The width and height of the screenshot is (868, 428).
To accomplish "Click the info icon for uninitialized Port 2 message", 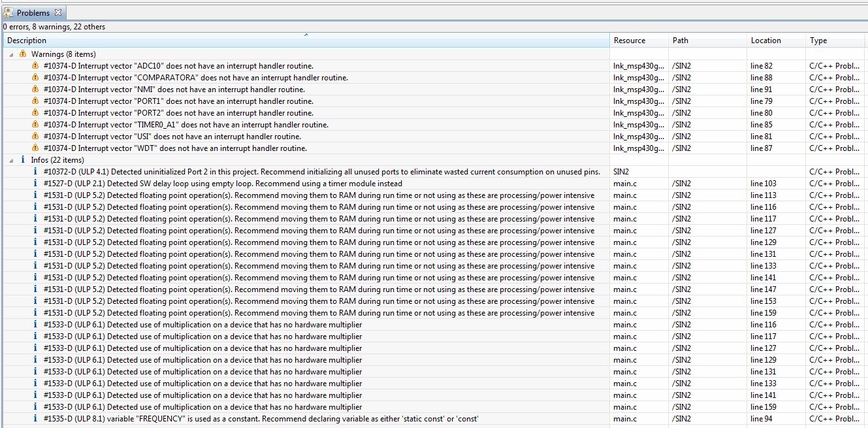I will click(x=35, y=172).
